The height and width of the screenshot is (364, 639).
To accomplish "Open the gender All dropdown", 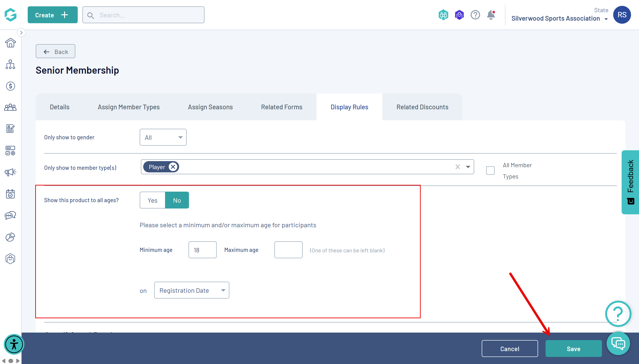I will click(x=163, y=137).
